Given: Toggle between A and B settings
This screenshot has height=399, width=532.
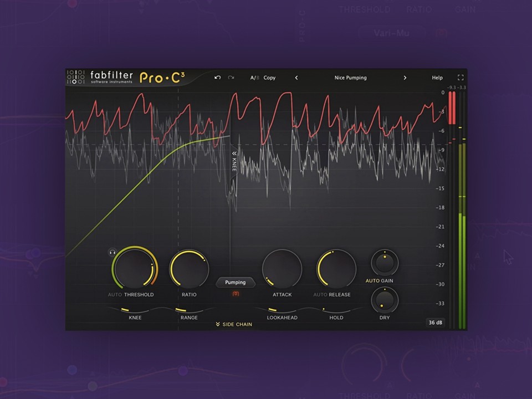Looking at the screenshot, I should tap(254, 78).
